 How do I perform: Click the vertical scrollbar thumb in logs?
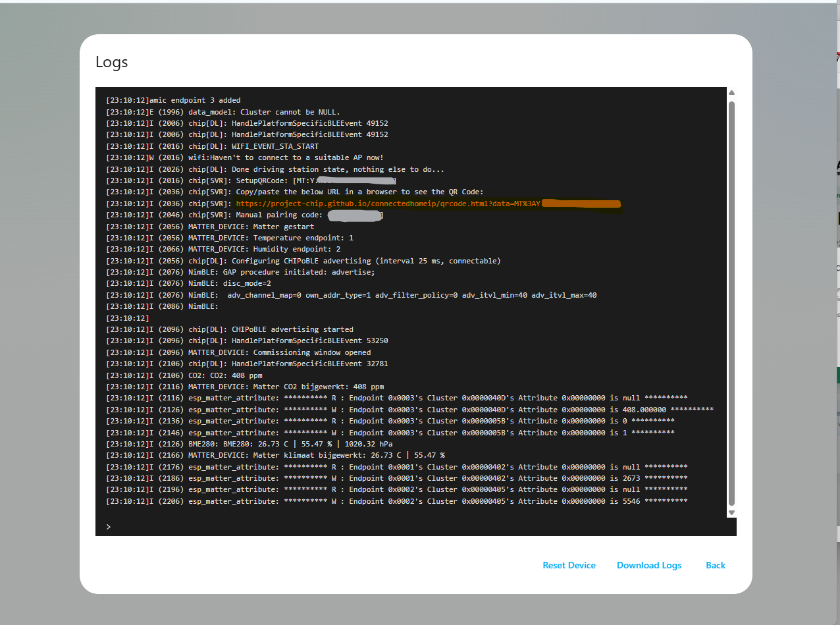[731, 303]
